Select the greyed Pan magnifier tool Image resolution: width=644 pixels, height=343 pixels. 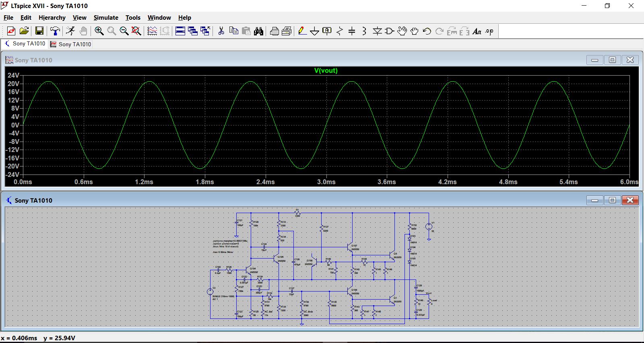111,31
